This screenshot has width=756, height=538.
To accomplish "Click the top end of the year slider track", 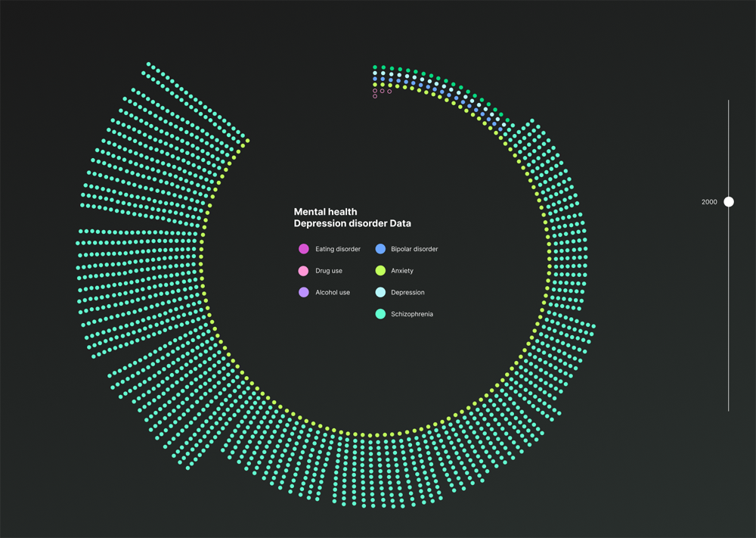I will (729, 102).
